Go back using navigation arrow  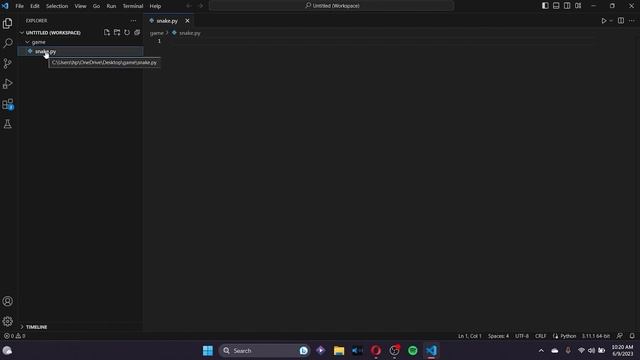[x=189, y=6]
